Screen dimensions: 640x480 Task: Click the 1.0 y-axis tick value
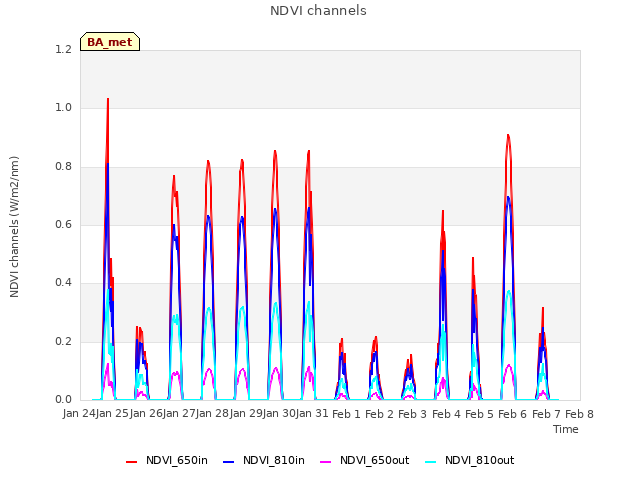[63, 108]
